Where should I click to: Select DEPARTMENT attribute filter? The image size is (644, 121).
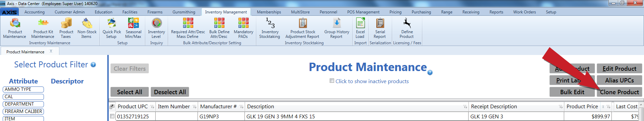(23, 104)
